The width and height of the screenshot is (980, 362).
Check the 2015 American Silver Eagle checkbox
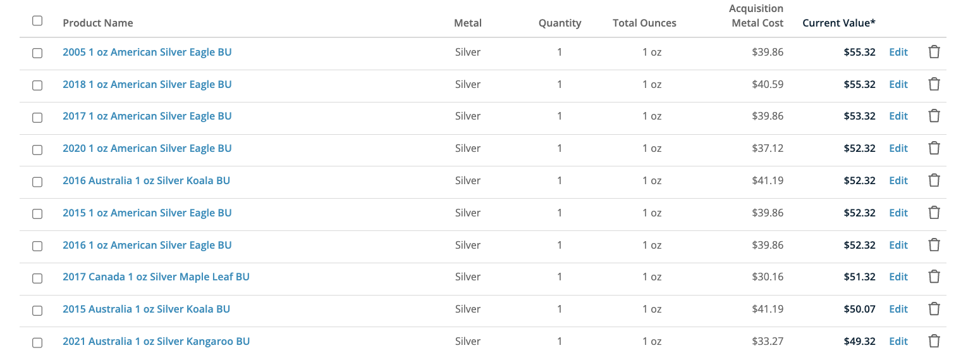tap(37, 213)
